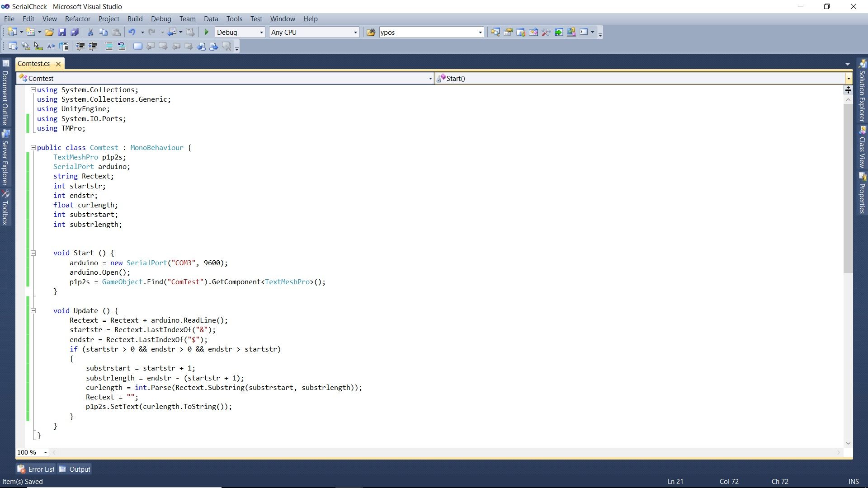This screenshot has width=868, height=488.
Task: Click the Toggle Bookmark icon
Action: [x=137, y=46]
